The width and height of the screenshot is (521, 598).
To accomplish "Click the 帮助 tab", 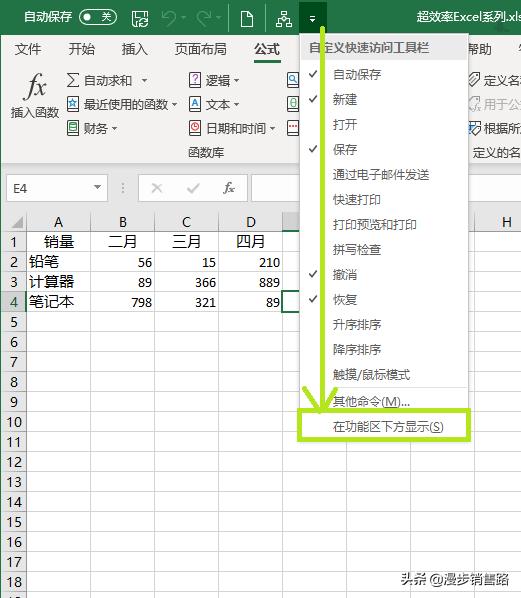I will (x=480, y=49).
